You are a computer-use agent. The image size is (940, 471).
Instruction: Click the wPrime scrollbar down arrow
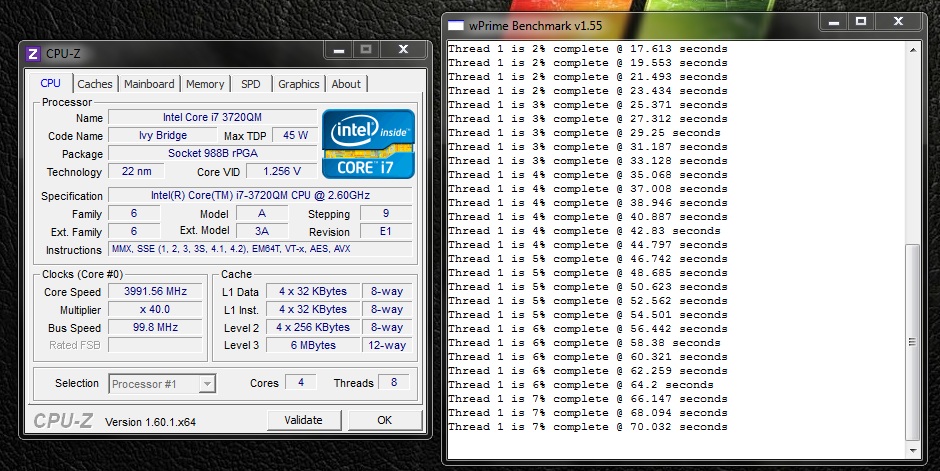(913, 451)
